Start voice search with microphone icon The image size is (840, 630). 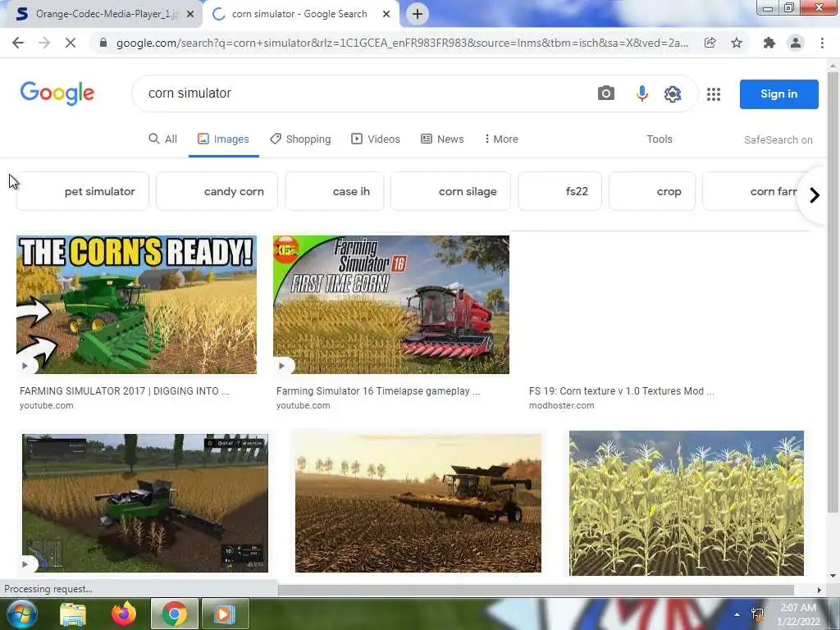pos(641,94)
